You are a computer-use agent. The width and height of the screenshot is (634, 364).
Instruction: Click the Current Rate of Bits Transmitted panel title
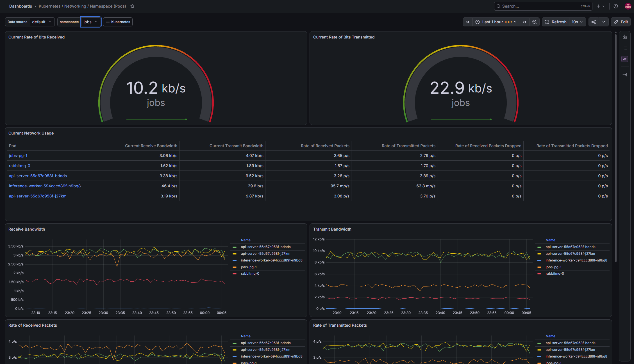click(344, 37)
